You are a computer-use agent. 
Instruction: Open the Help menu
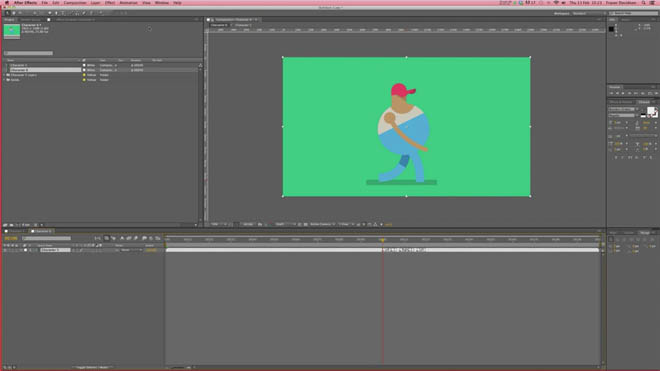[177, 3]
